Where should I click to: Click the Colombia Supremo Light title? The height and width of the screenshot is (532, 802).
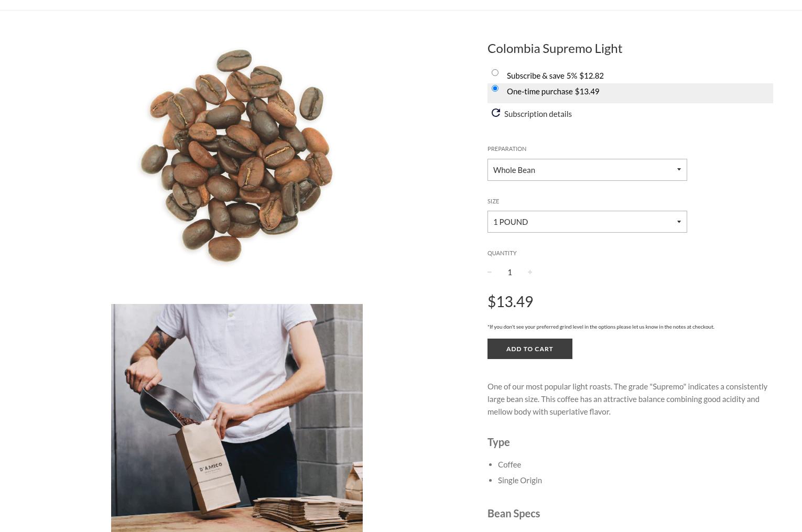(x=555, y=48)
